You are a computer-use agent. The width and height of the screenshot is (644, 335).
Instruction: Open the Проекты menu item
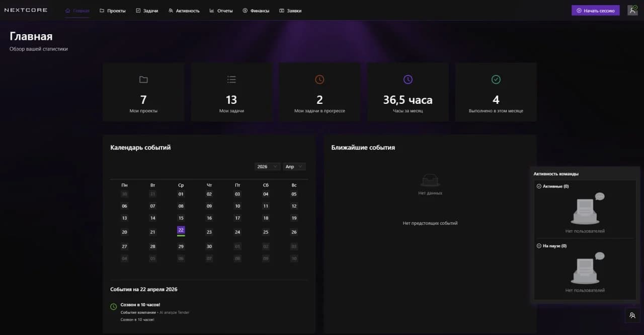point(113,11)
